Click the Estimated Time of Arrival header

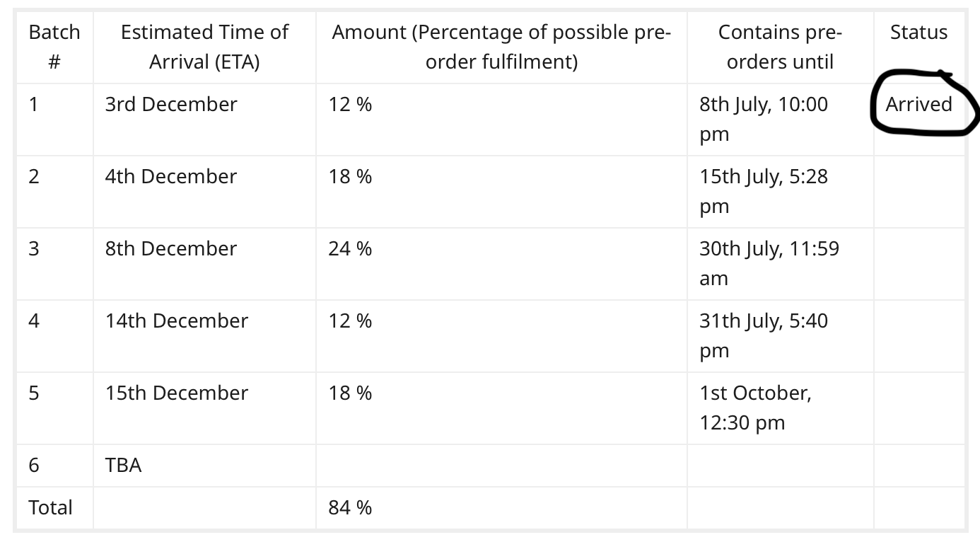coord(204,47)
